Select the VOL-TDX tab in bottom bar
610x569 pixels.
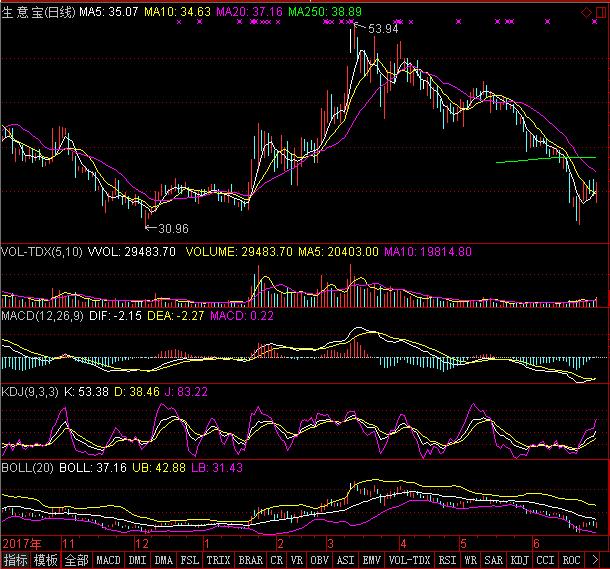[x=409, y=560]
